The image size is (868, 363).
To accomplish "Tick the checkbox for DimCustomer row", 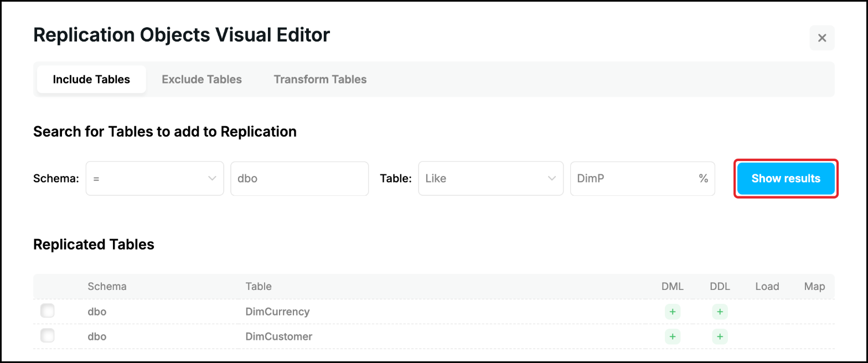I will pyautogui.click(x=48, y=335).
